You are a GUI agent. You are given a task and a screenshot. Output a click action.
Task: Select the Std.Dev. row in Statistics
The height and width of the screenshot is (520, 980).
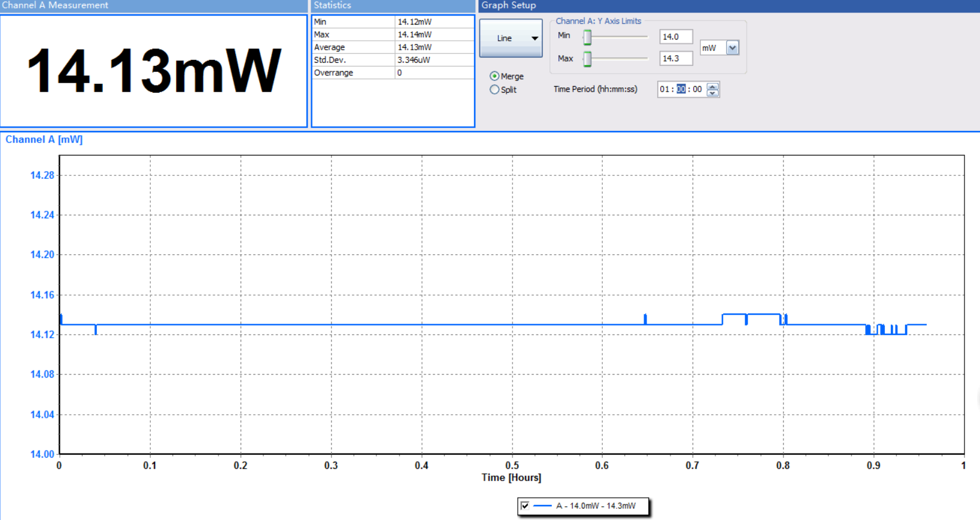click(393, 60)
